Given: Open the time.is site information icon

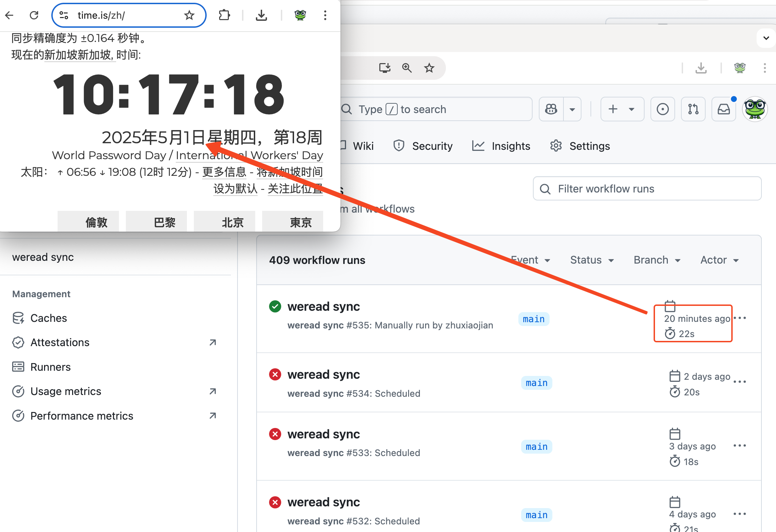Looking at the screenshot, I should point(64,15).
